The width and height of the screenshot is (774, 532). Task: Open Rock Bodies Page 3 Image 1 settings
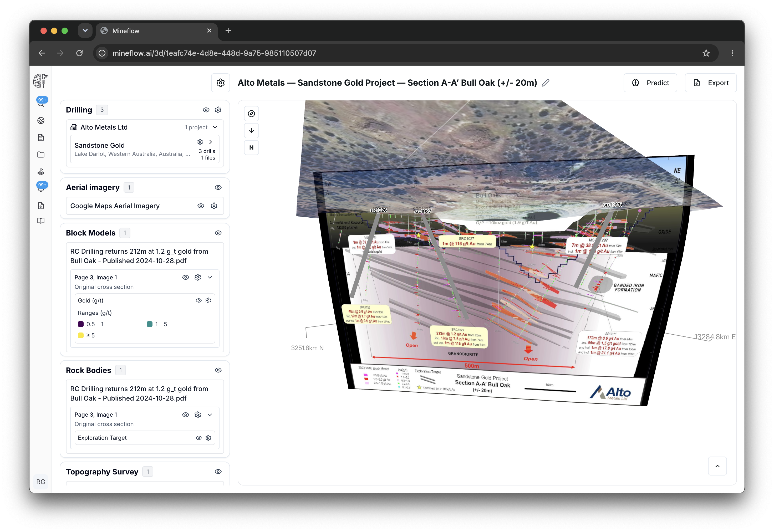click(x=198, y=415)
